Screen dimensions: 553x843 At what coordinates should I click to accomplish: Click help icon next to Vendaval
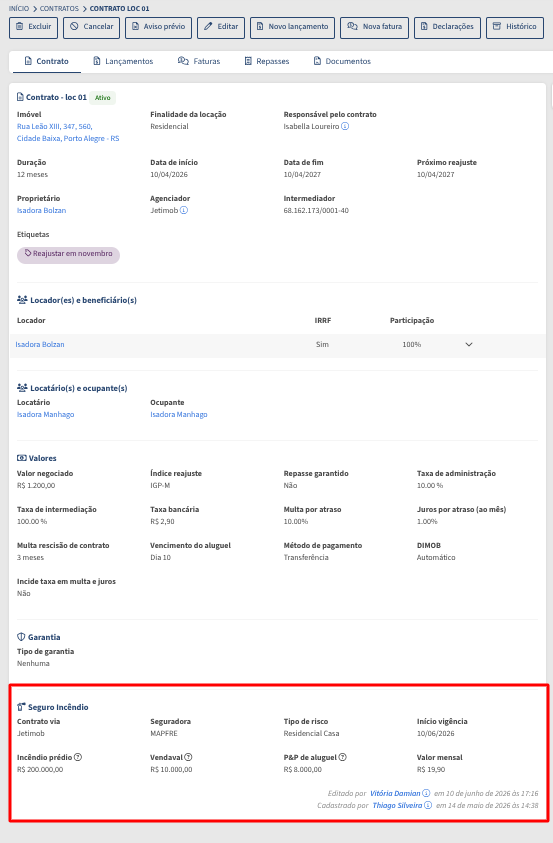[188, 757]
